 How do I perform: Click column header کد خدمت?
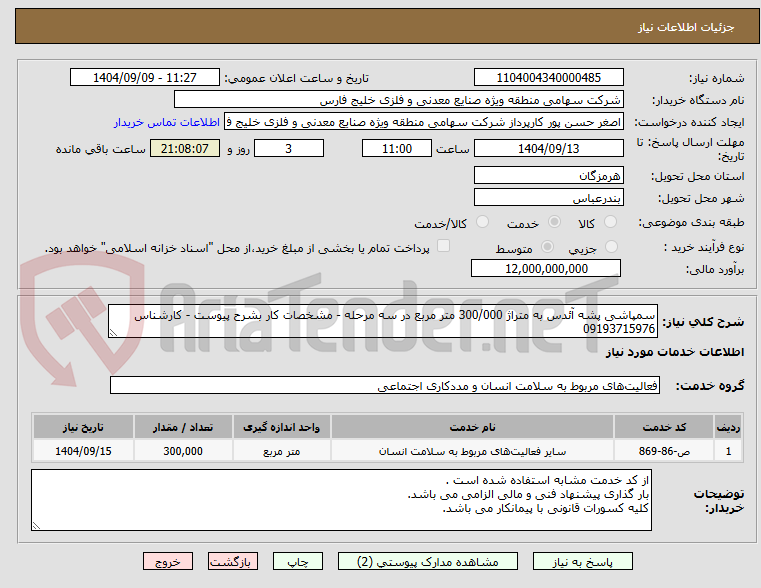(663, 427)
